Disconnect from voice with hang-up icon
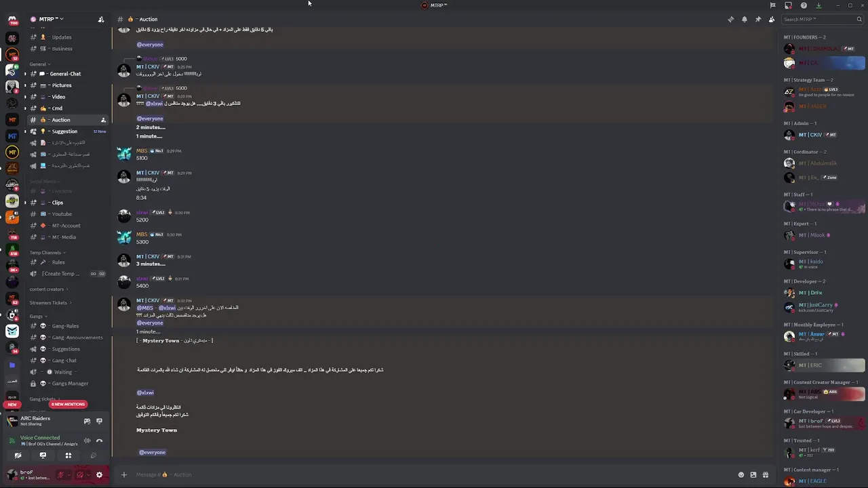Viewport: 868px width, 488px height. pos(99,441)
